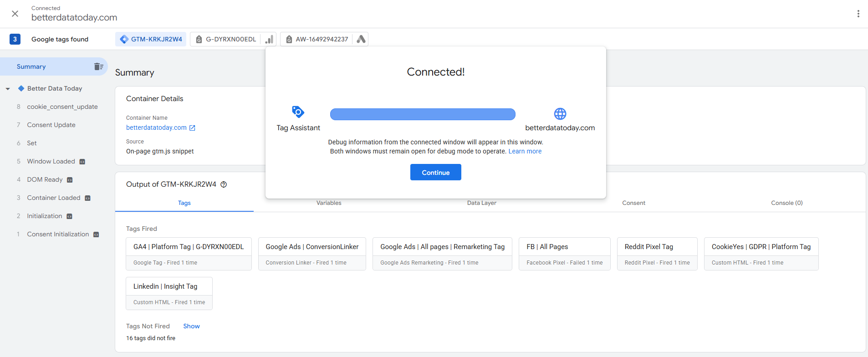
Task: Click the globe icon above betterdatatoday.com
Action: (560, 113)
